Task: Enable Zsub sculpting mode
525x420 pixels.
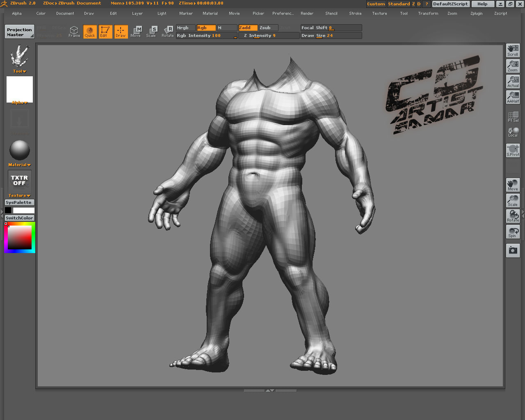Action: 267,27
